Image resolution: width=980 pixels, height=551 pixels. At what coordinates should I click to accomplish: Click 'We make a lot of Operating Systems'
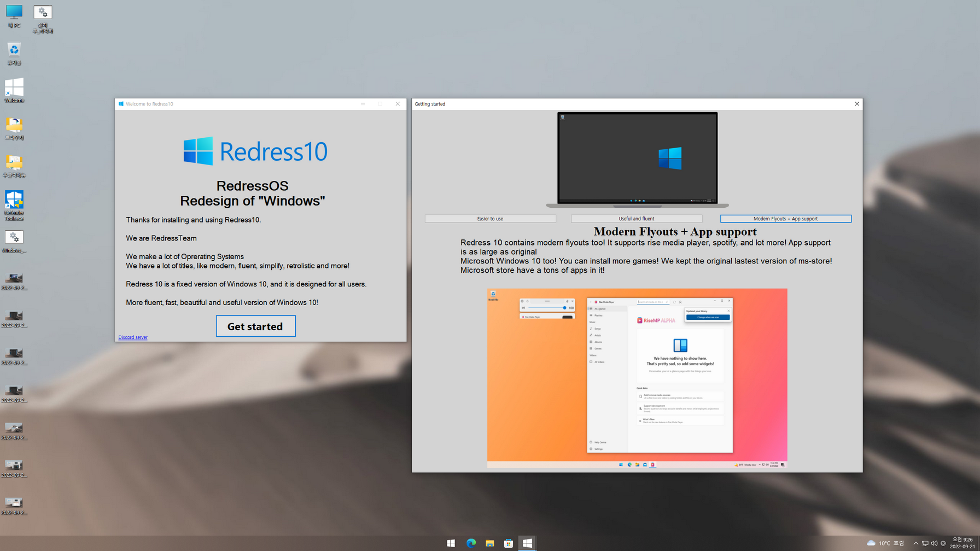185,256
